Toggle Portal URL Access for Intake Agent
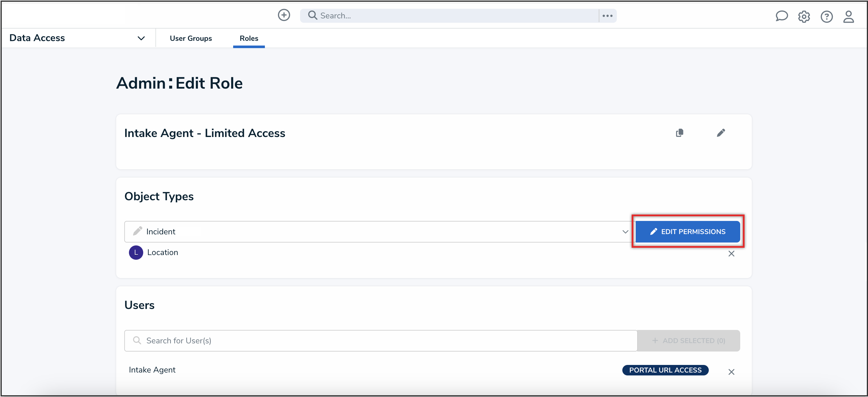The width and height of the screenshot is (868, 397). (665, 370)
